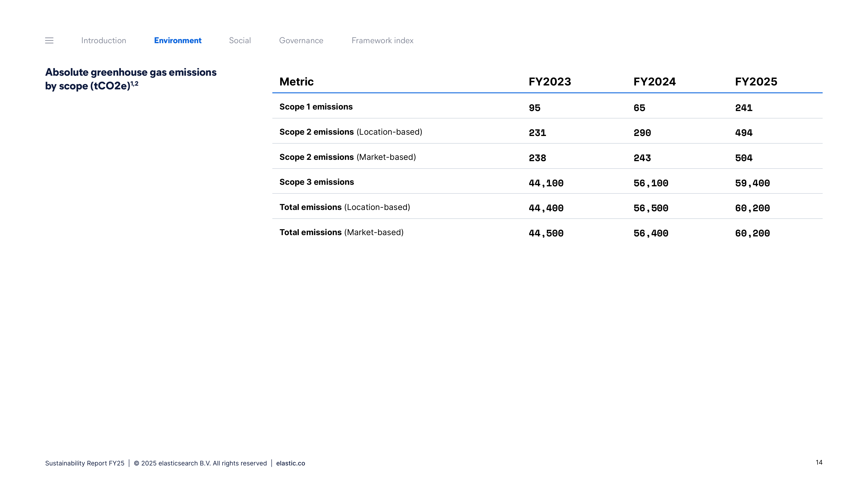Click the value 290 in FY2024
Image resolution: width=868 pixels, height=488 pixels.
[642, 133]
